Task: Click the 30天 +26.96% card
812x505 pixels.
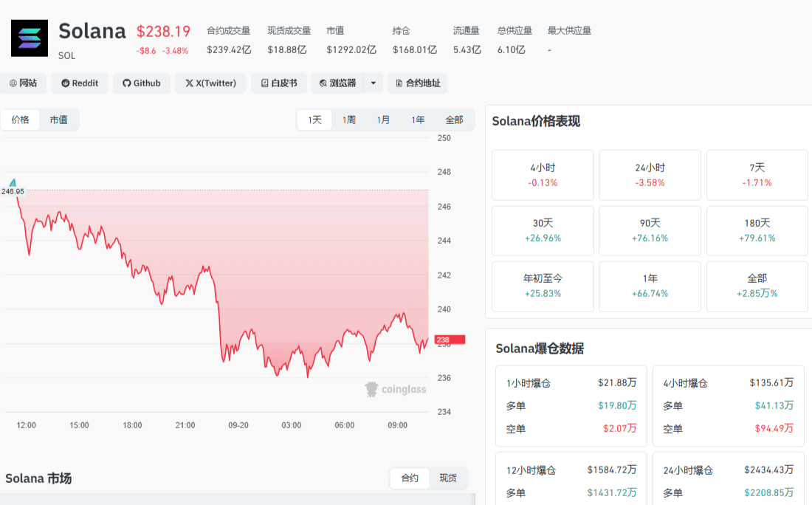Action: point(543,230)
